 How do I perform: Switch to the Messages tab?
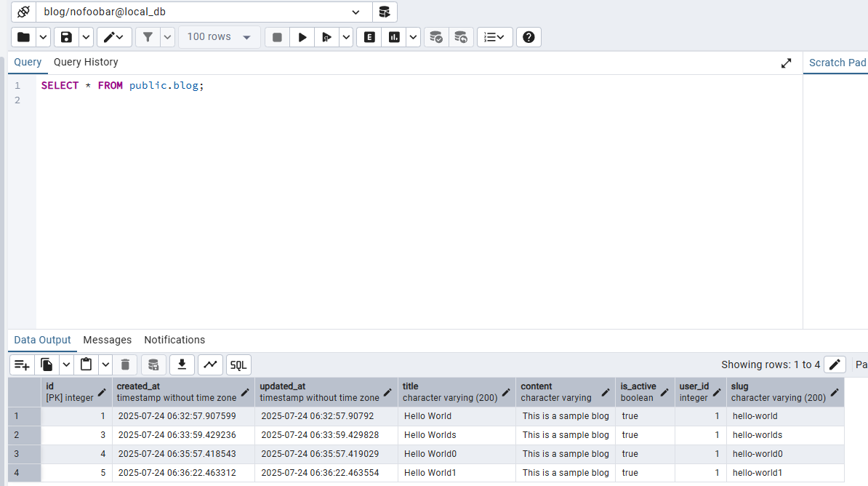108,340
